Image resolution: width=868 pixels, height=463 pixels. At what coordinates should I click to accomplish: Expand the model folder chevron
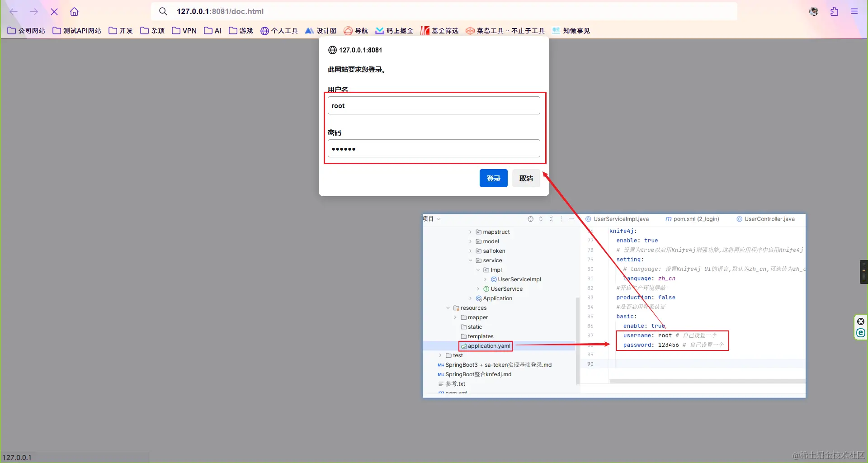pos(470,241)
